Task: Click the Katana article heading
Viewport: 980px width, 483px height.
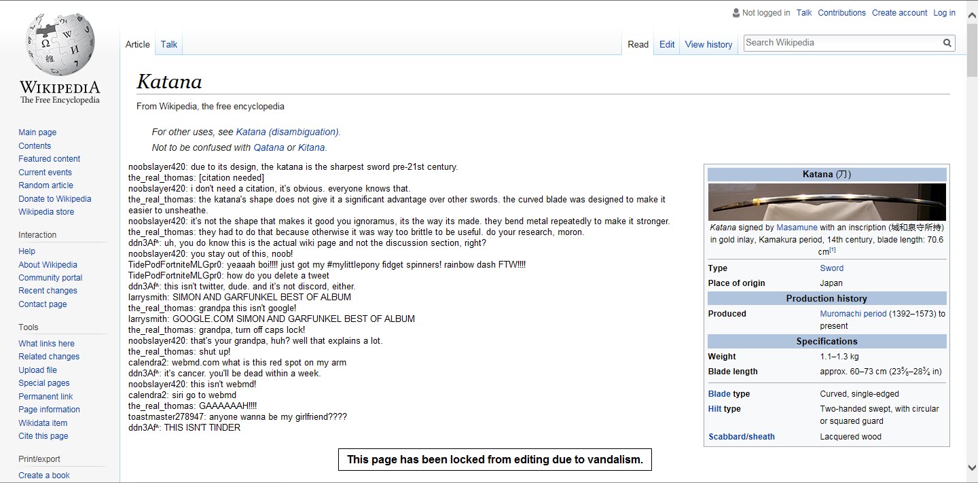Action: click(x=169, y=82)
